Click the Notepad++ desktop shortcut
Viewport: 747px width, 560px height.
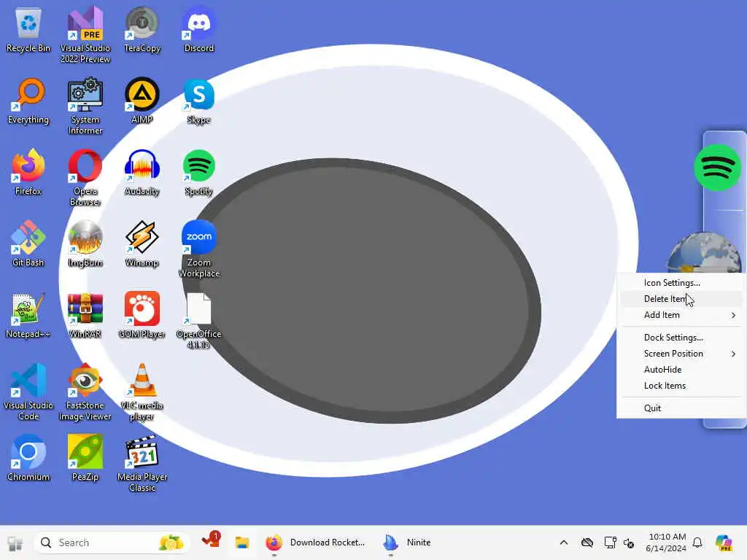(28, 316)
